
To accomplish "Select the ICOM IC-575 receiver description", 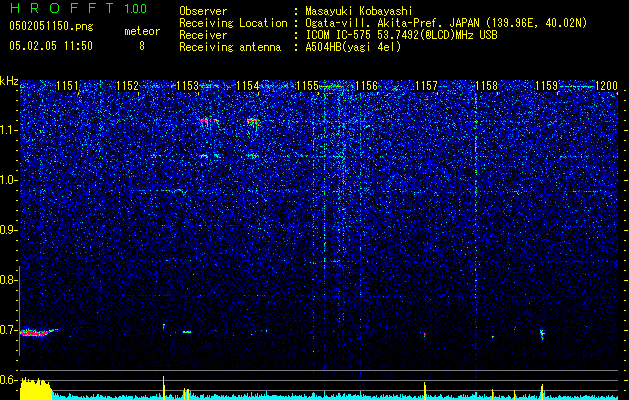I will point(401,35).
